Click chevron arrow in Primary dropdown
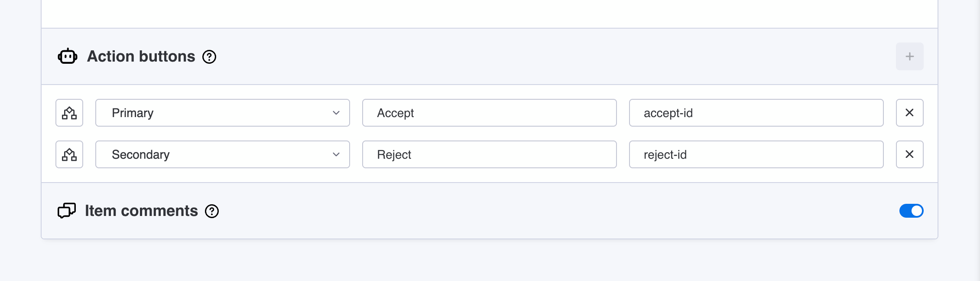 click(336, 113)
